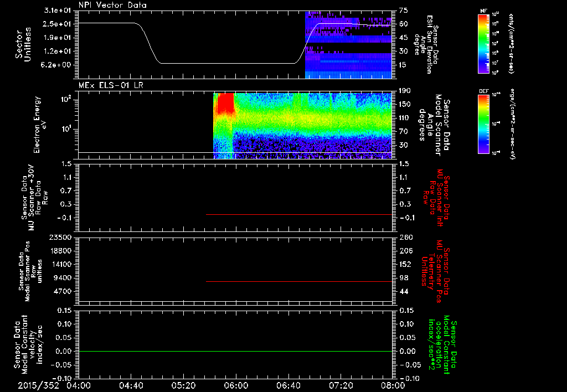This screenshot has height=392, width=567.
Task: Click the NPI sector spectrogram data block
Action: 348,45
